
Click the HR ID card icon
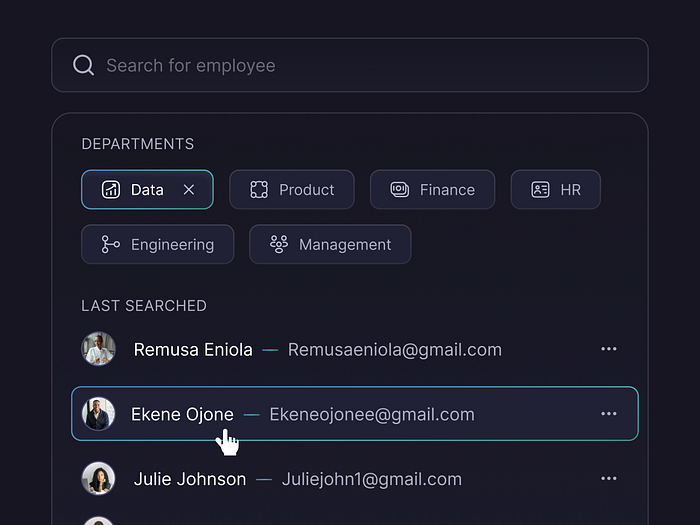coord(540,190)
